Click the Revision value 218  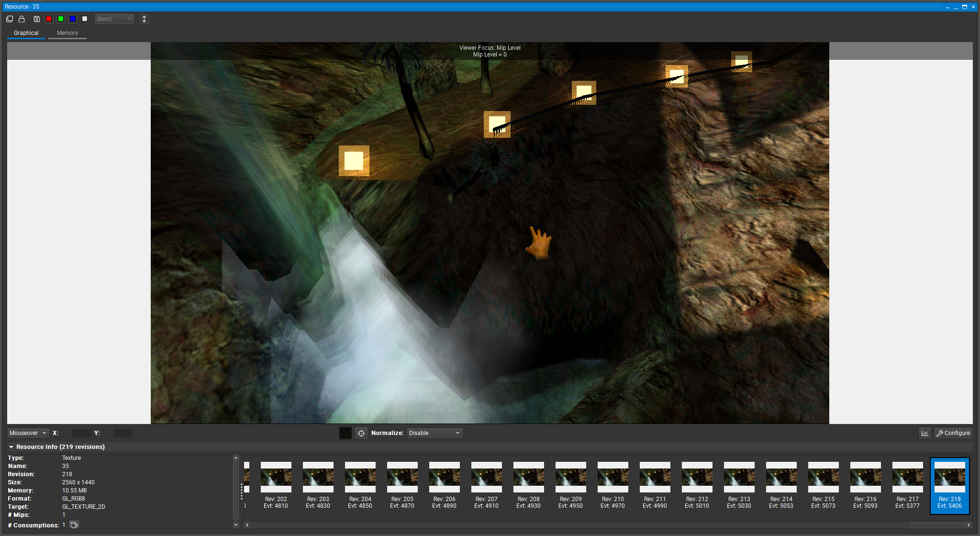click(x=67, y=474)
